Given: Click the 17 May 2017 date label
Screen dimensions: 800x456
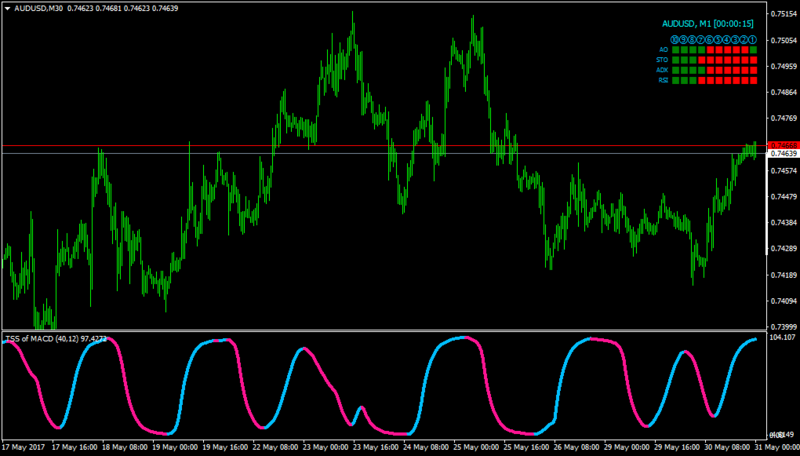Looking at the screenshot, I should coord(23,447).
